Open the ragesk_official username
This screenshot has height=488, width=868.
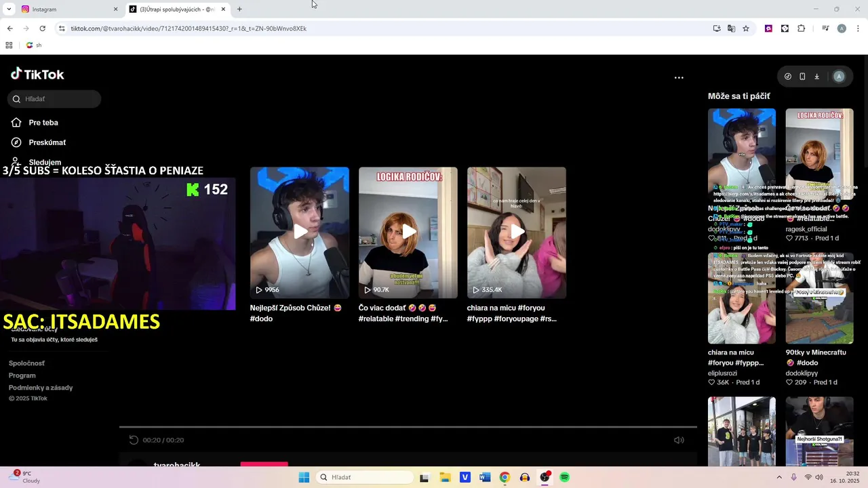coord(806,229)
